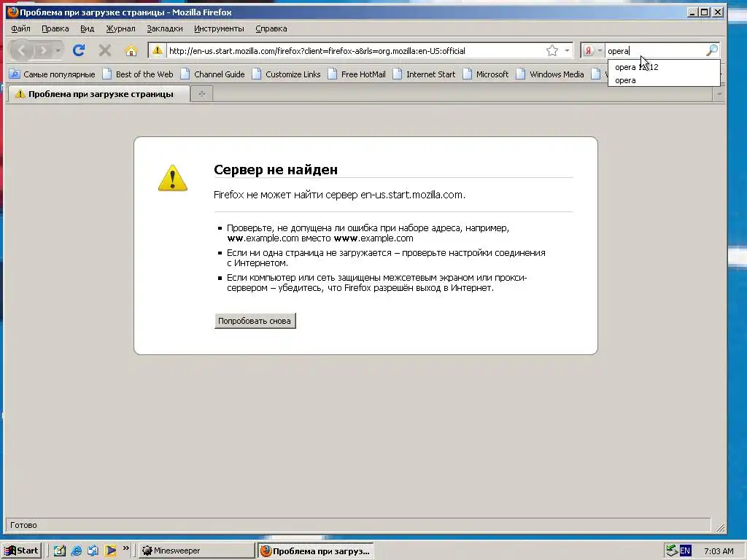Open the Windows Start menu

coord(22,551)
